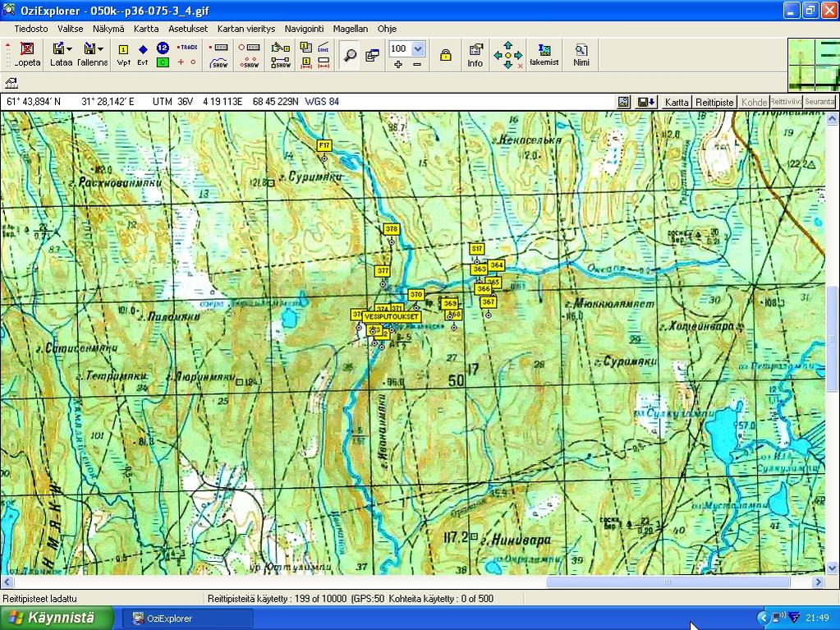This screenshot has width=840, height=630.
Task: Click the Kartta button in the coordinate bar
Action: click(x=677, y=103)
